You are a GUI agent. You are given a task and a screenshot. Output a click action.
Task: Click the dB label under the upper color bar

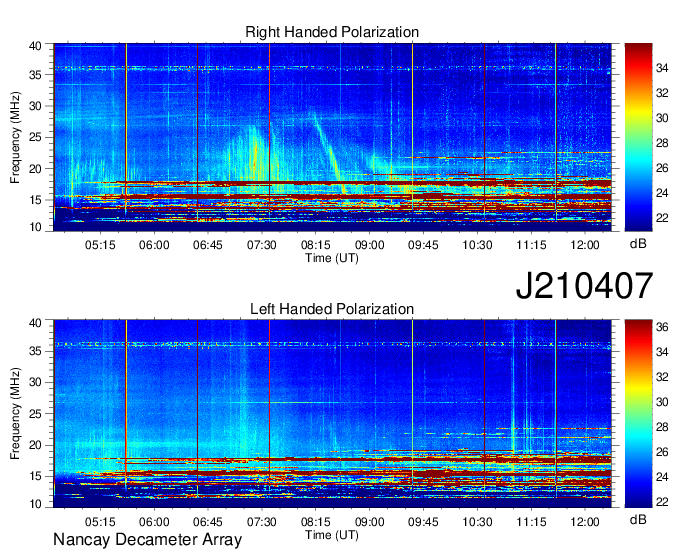(x=638, y=244)
